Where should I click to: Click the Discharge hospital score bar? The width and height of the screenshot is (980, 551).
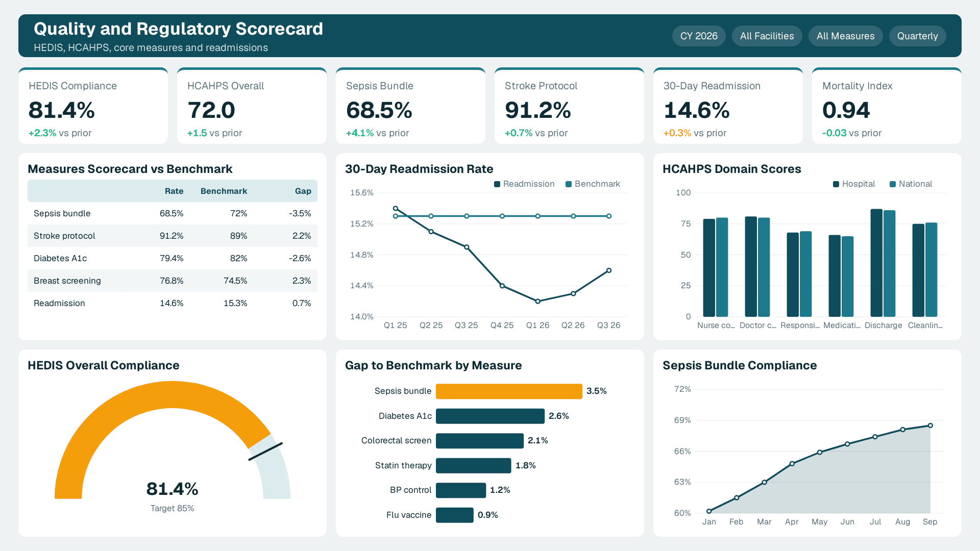(876, 263)
